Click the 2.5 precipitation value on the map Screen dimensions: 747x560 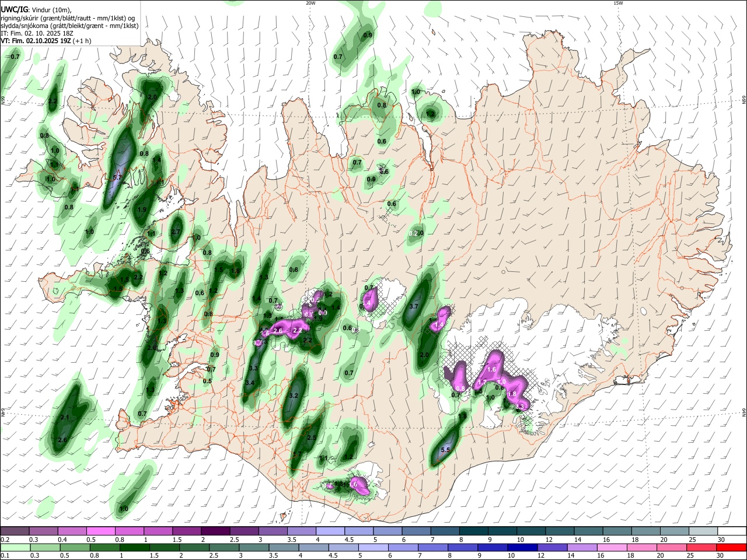[x=312, y=437]
